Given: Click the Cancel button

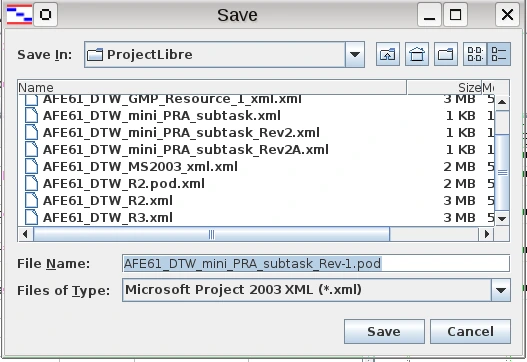Looking at the screenshot, I should [470, 331].
